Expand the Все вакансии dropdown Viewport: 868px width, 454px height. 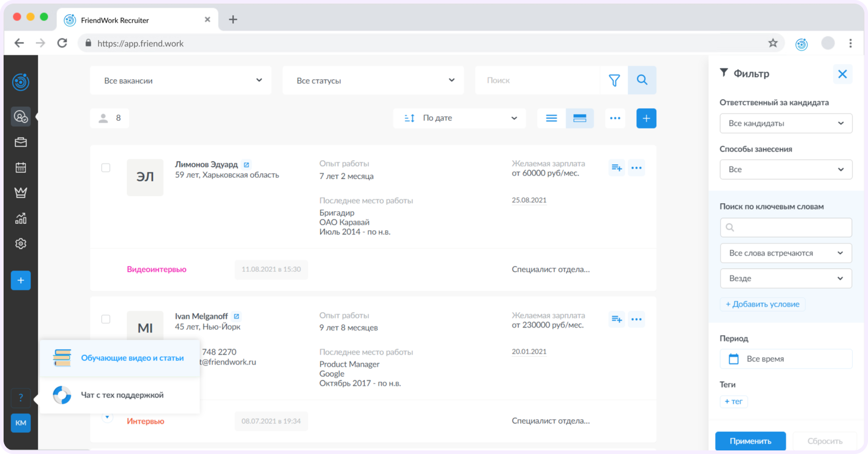181,80
